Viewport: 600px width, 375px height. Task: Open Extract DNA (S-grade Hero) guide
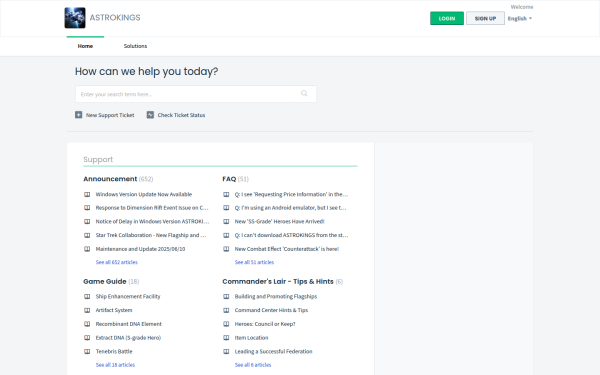[128, 338]
